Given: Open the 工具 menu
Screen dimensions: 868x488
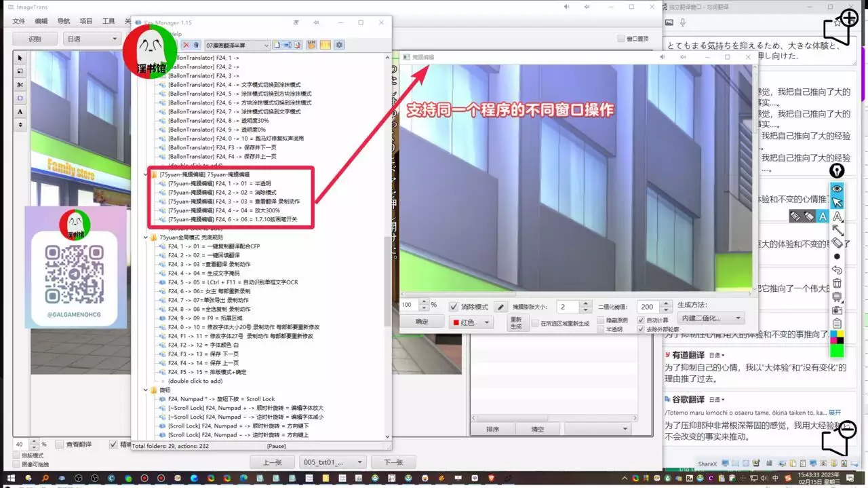Looking at the screenshot, I should (x=108, y=21).
